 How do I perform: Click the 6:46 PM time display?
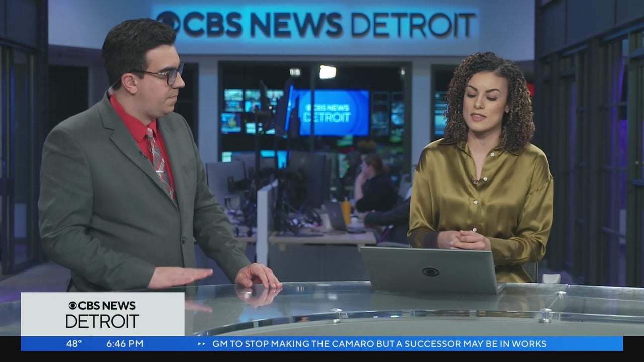124,344
